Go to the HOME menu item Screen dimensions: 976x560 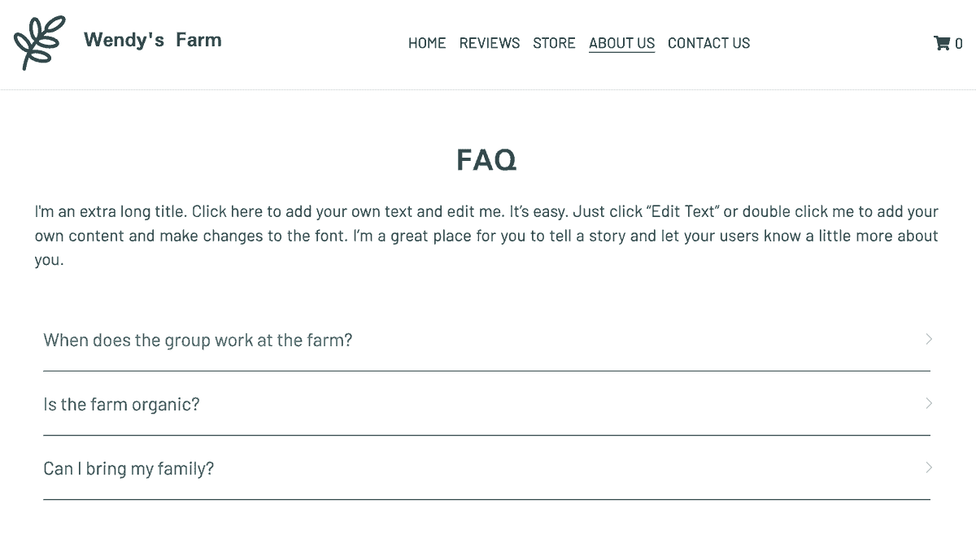pos(427,43)
